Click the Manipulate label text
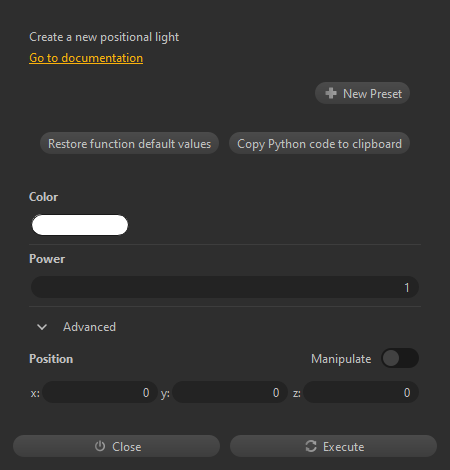The height and width of the screenshot is (470, 450). coord(341,359)
